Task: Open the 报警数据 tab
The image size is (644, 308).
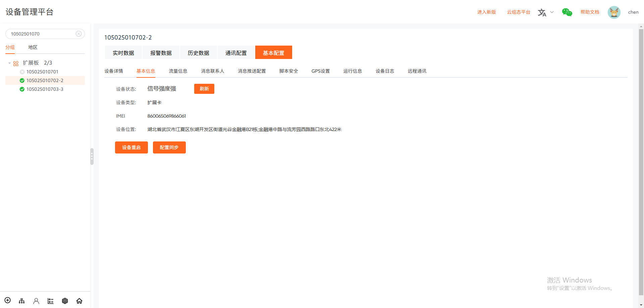Action: click(161, 53)
